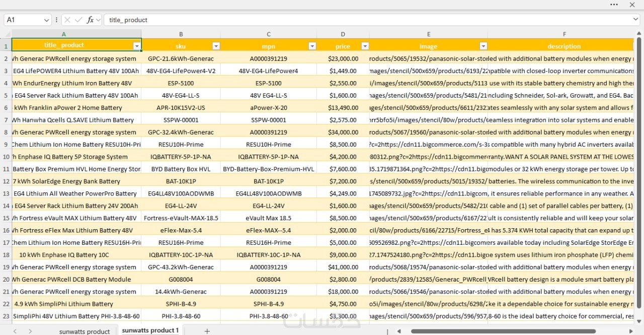The image size is (644, 335).
Task: Open sku column filter dropdown
Action: coord(216,46)
